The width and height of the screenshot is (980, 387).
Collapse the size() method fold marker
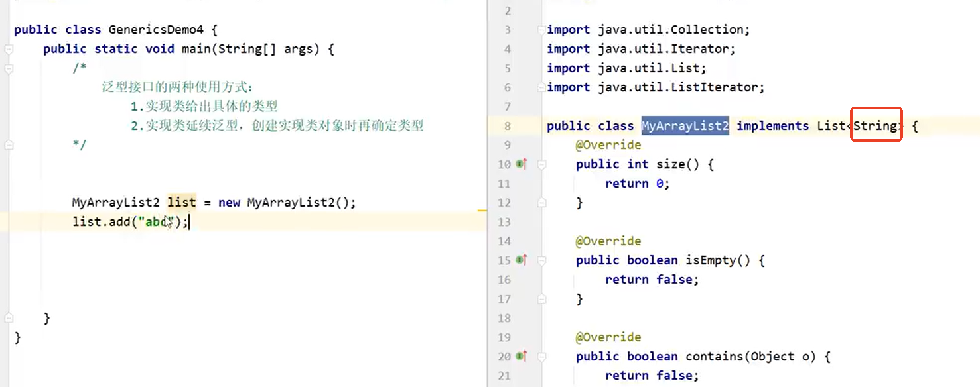click(541, 164)
